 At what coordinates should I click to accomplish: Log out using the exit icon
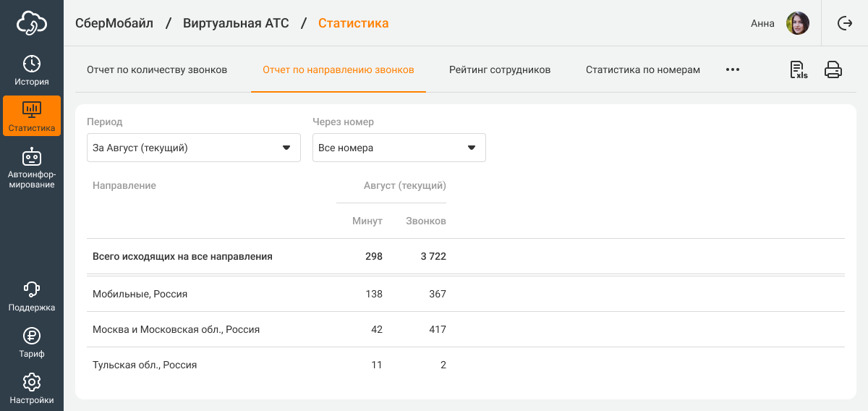point(845,23)
